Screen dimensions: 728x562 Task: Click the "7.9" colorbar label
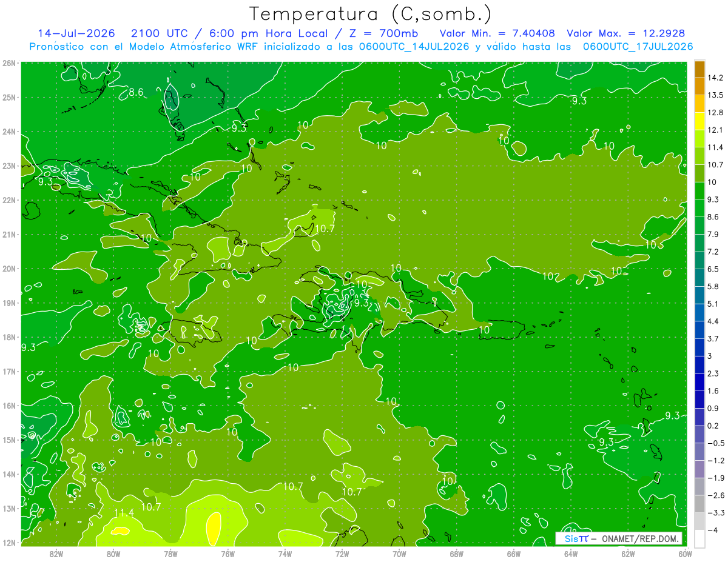(713, 234)
